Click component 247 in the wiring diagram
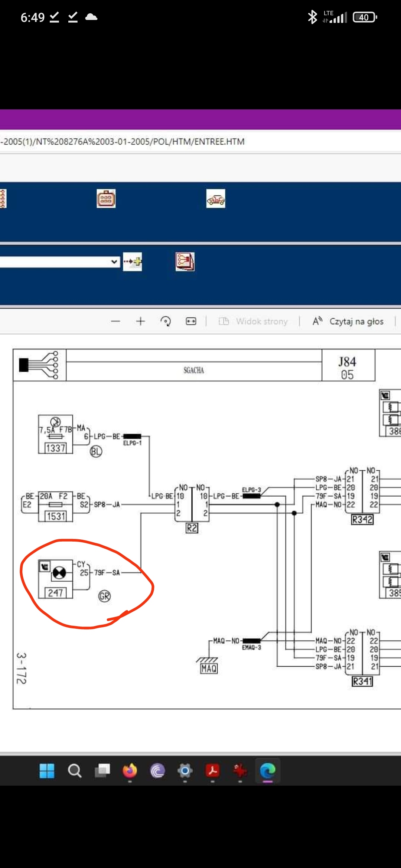The image size is (401, 868). point(56,579)
